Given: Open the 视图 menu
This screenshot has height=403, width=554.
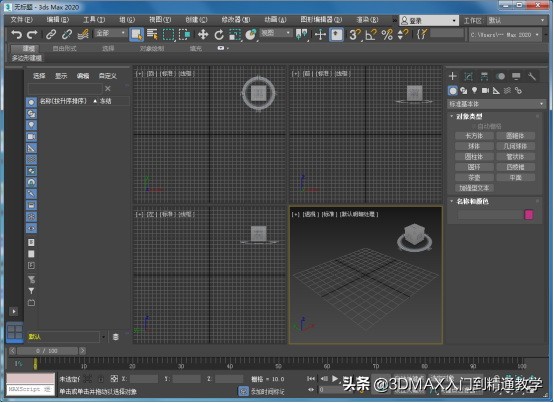Looking at the screenshot, I should pos(160,19).
